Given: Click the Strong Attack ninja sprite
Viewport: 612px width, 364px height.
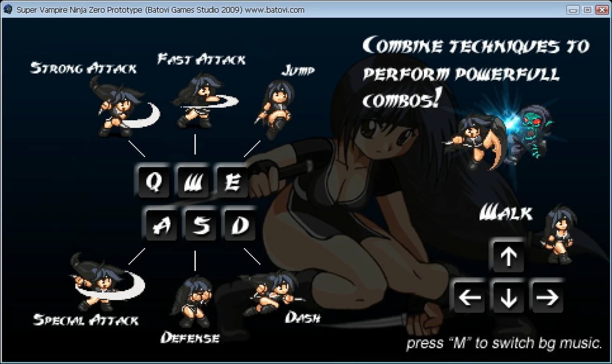Looking at the screenshot, I should click(x=125, y=107).
